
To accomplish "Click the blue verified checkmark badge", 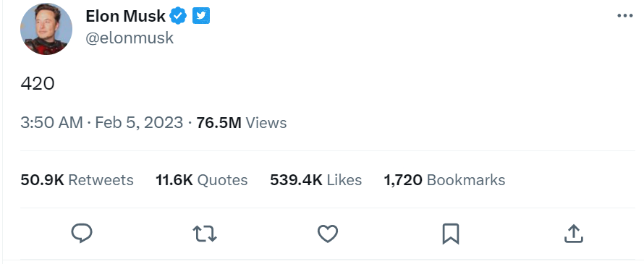I will coord(178,16).
